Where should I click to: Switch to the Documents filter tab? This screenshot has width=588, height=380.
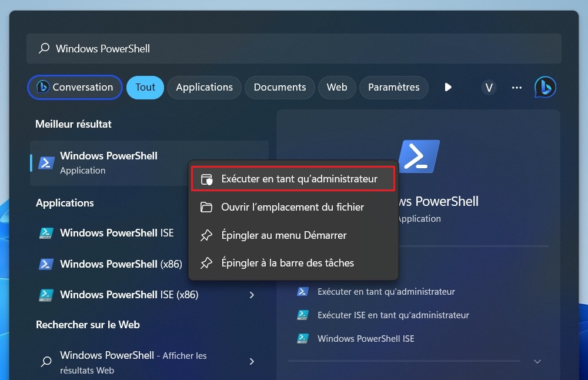click(x=280, y=88)
